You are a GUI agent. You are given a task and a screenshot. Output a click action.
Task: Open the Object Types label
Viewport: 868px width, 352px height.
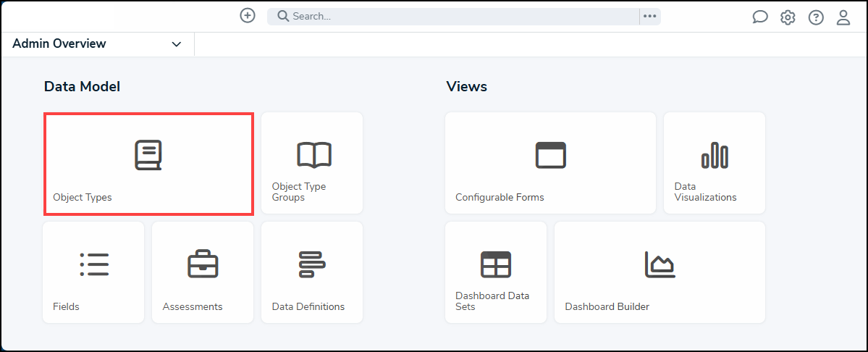tap(82, 197)
